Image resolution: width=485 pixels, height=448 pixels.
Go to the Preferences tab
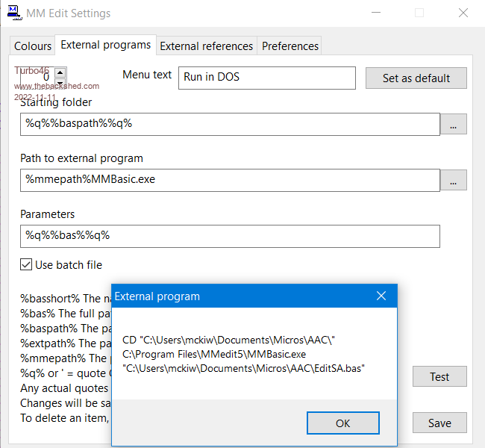click(x=290, y=46)
